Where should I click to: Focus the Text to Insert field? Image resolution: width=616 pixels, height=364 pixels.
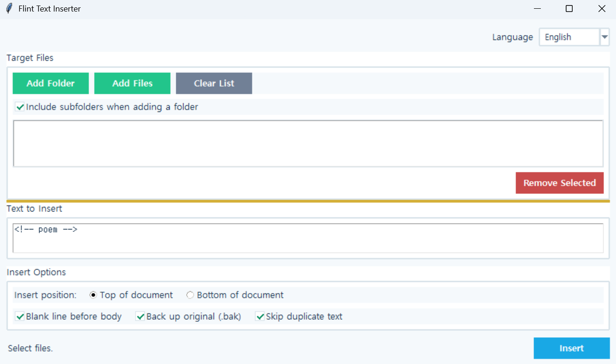(308, 238)
